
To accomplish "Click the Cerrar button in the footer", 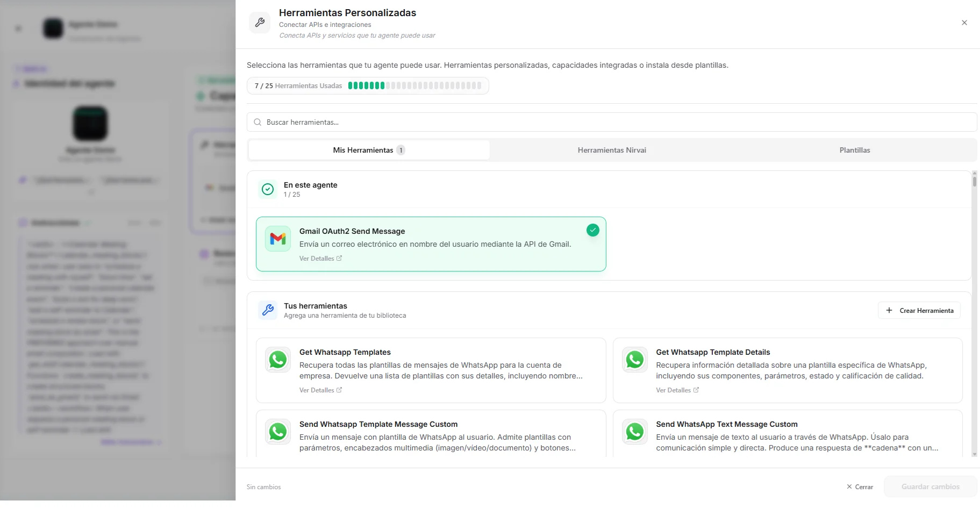I will coord(860,487).
